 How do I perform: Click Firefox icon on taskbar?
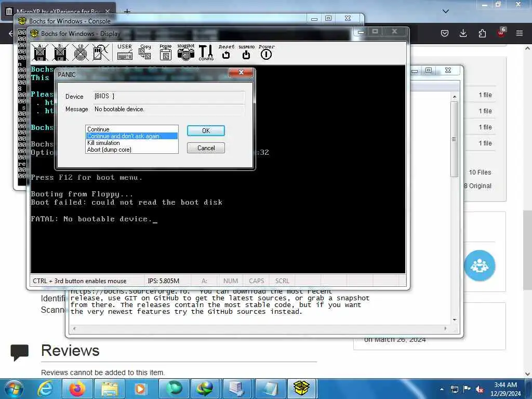click(77, 389)
